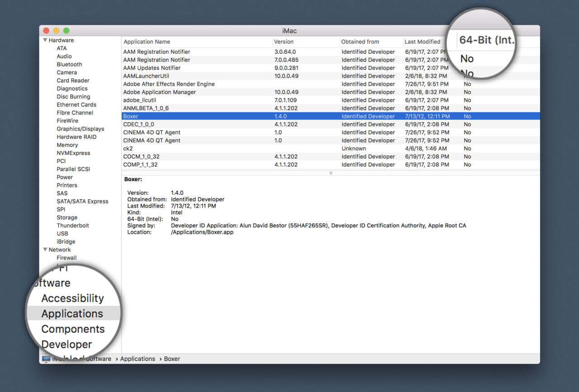The width and height of the screenshot is (579, 392).
Task: Open the Card Reader section
Action: [x=73, y=80]
